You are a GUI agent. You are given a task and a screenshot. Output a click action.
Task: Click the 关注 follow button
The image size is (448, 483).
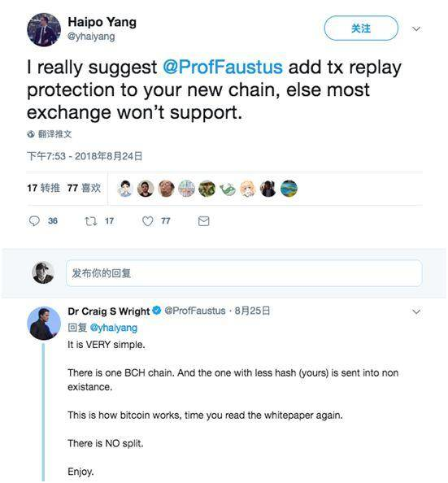(x=361, y=28)
